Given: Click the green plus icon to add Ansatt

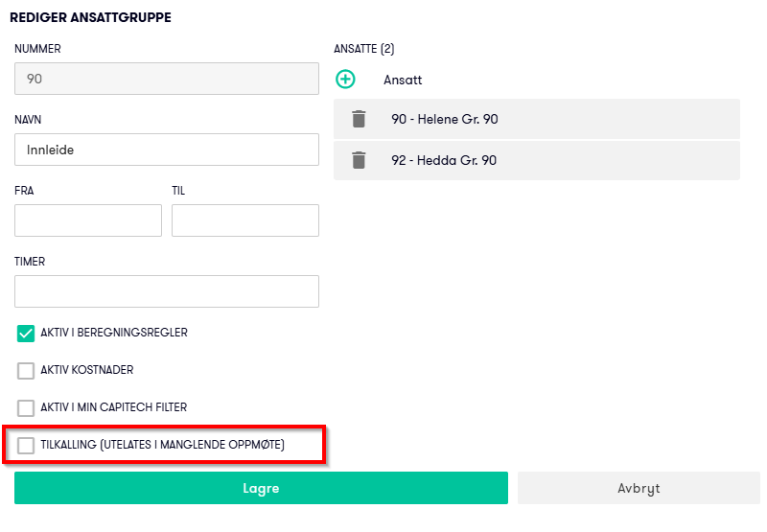Looking at the screenshot, I should pos(345,80).
